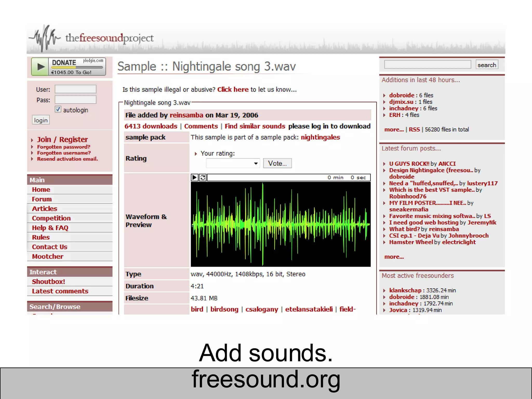532x399 pixels.
Task: Click the pledgie donate play icon
Action: [40, 67]
